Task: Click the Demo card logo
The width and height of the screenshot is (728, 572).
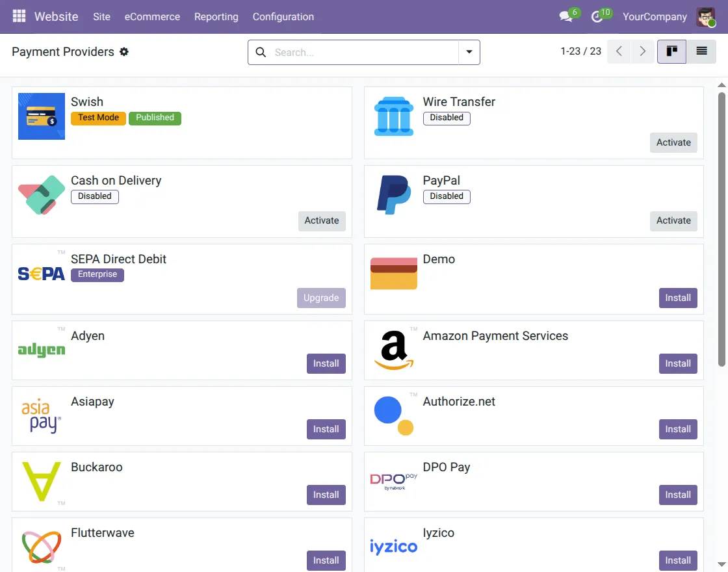Action: point(394,274)
